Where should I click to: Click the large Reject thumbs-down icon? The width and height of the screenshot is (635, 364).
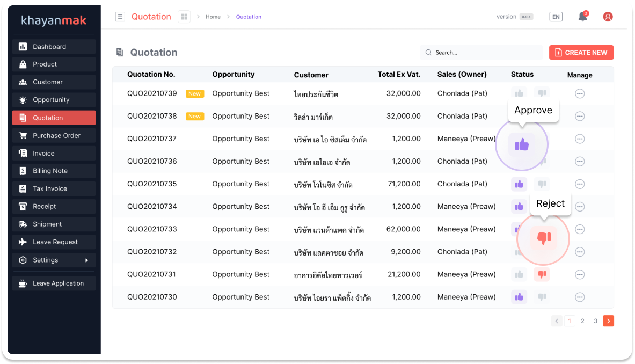click(543, 238)
